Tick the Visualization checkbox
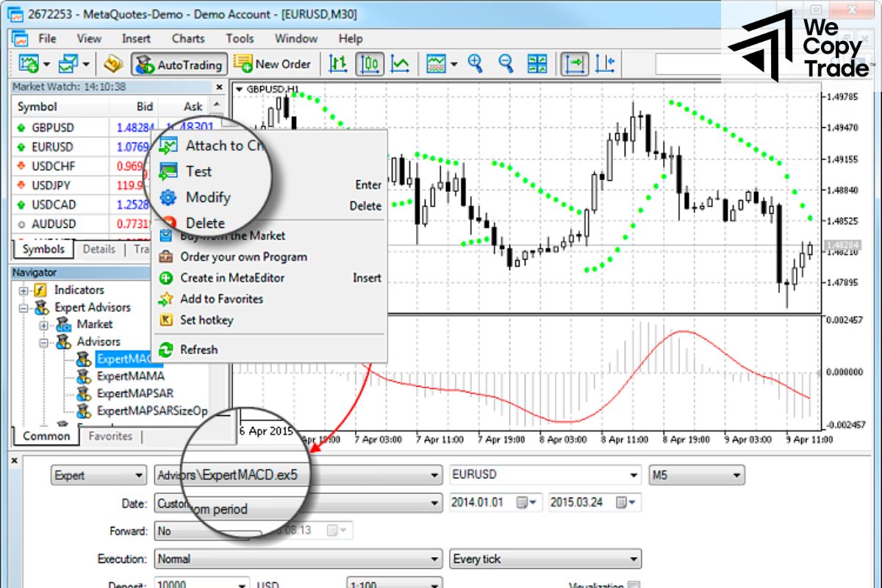882x588 pixels. [631, 586]
